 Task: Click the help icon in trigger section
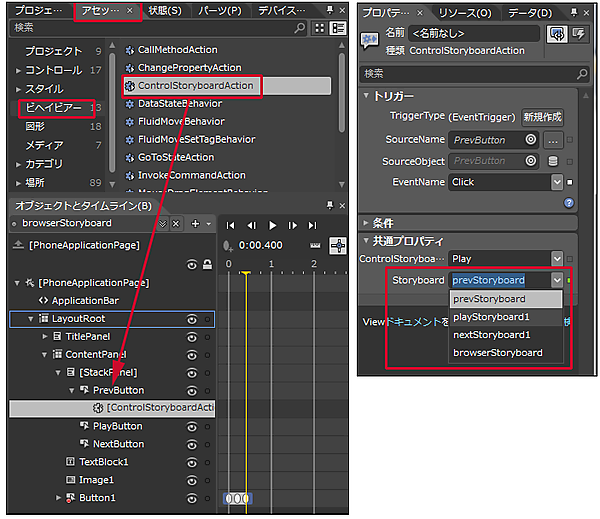pyautogui.click(x=569, y=202)
